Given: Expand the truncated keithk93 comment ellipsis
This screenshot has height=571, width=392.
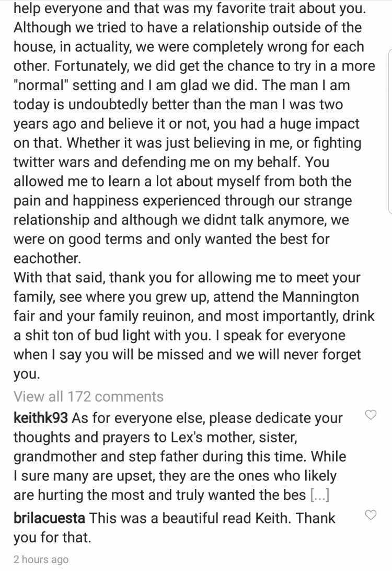Looking at the screenshot, I should (319, 495).
